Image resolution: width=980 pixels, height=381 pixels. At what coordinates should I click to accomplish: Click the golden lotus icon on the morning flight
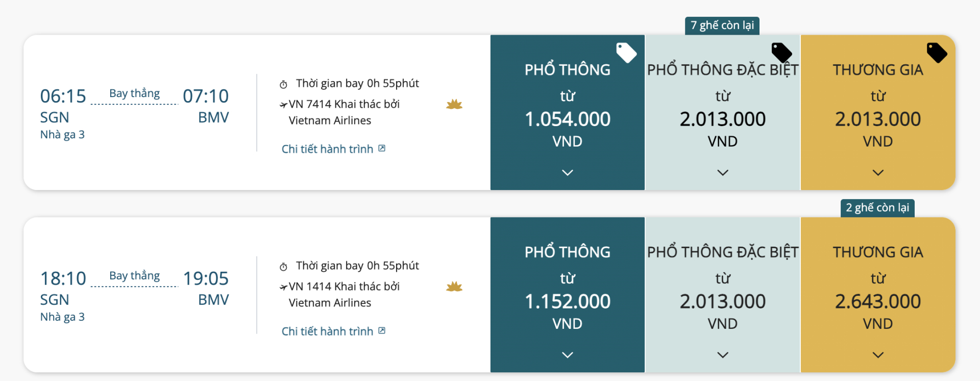(454, 104)
